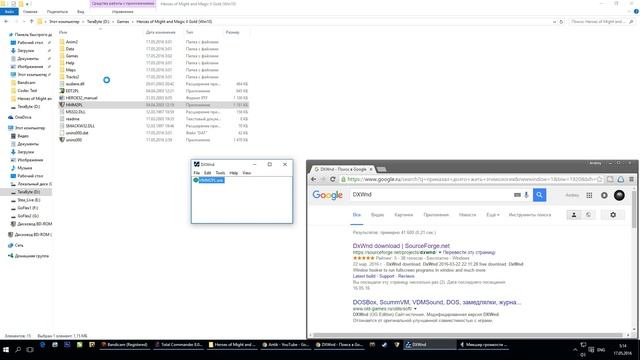
Task: Open the Windows Start button
Action: (x=6, y=350)
